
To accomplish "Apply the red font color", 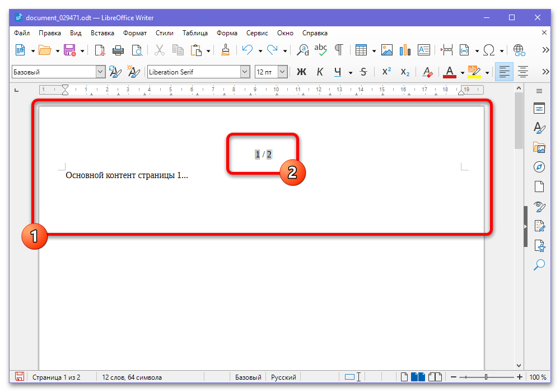I will pyautogui.click(x=449, y=72).
